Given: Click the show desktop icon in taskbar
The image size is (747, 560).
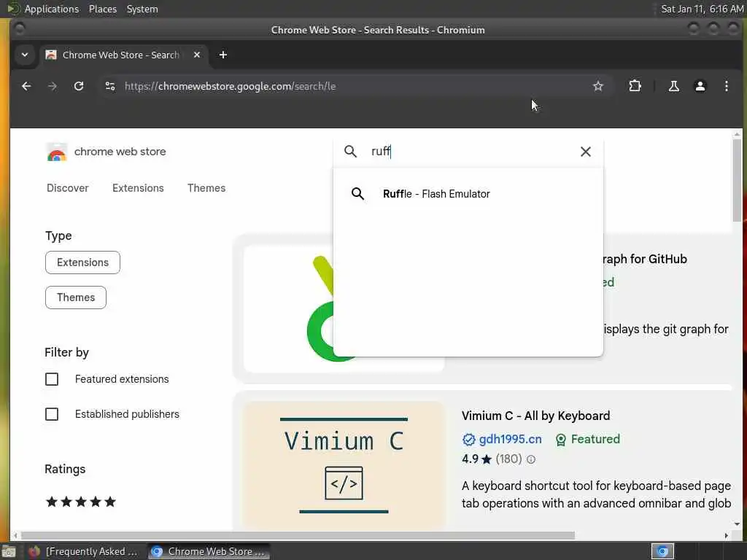Looking at the screenshot, I should click(x=9, y=551).
